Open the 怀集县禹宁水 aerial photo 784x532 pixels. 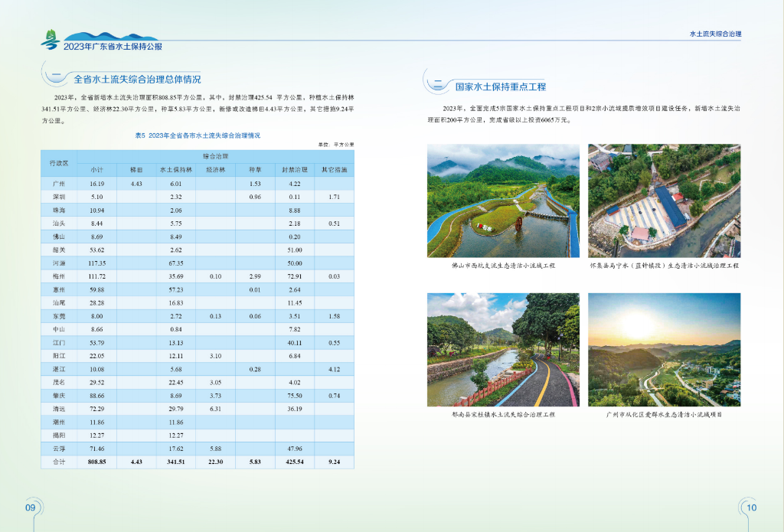point(664,201)
